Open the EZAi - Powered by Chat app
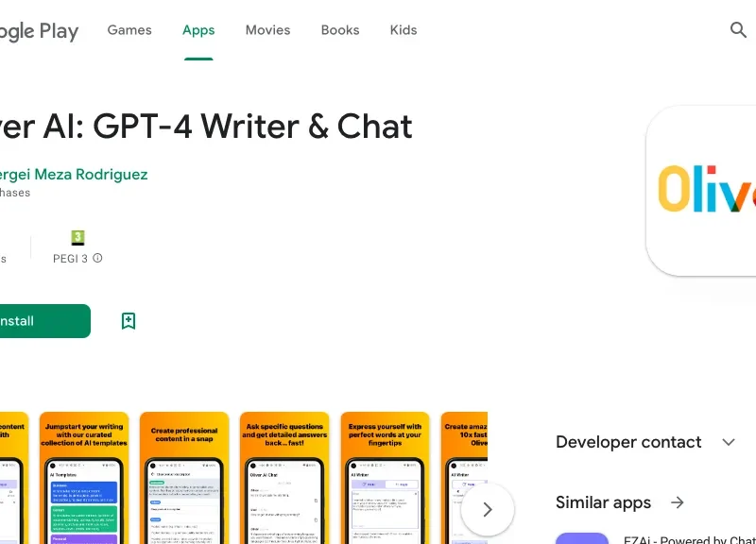Image resolution: width=756 pixels, height=544 pixels. coord(690,540)
